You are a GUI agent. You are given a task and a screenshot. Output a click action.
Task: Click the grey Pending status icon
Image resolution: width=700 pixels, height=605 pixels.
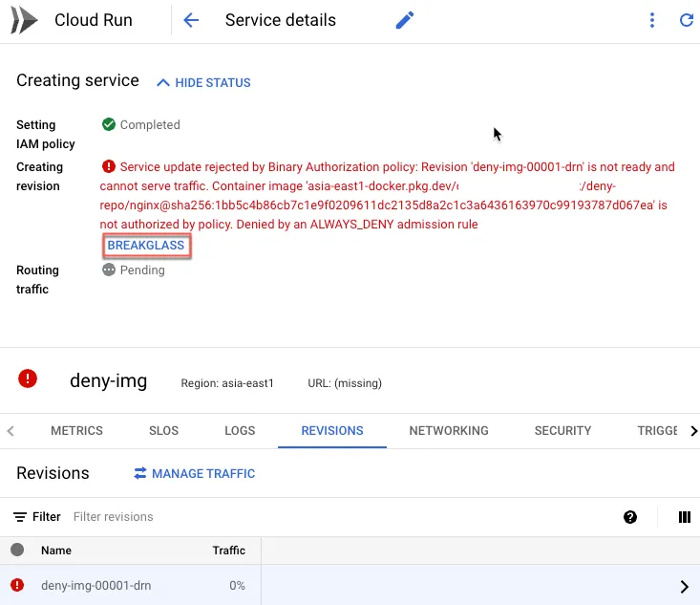click(x=109, y=270)
